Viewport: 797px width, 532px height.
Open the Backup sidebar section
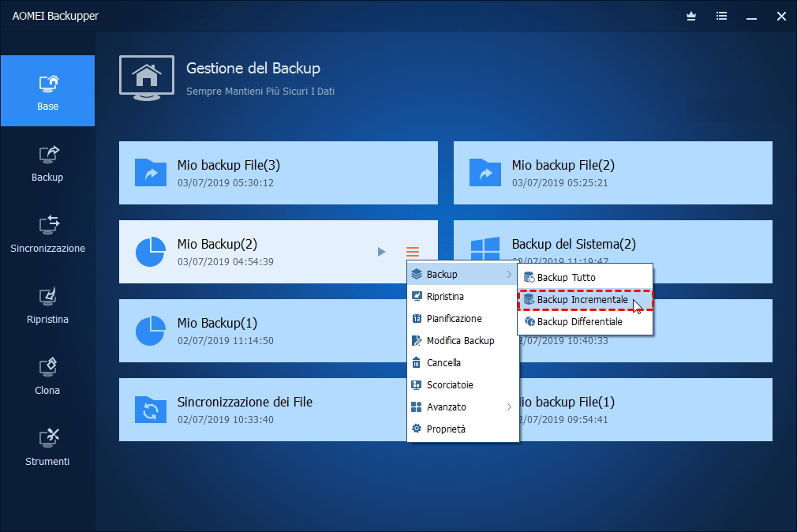pos(48,163)
